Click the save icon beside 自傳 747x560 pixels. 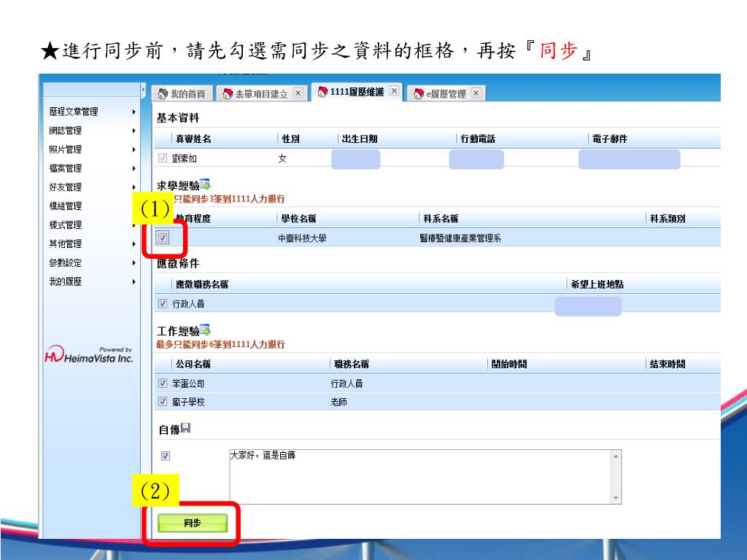tap(186, 427)
